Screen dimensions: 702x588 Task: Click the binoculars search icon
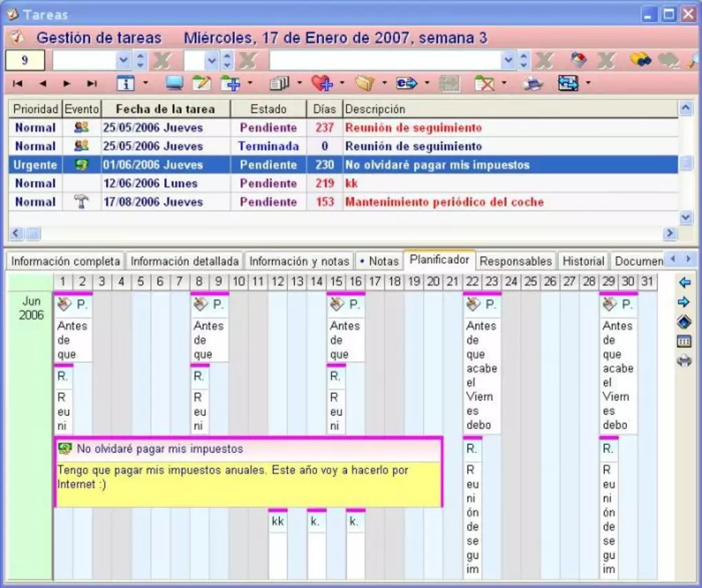pyautogui.click(x=640, y=61)
